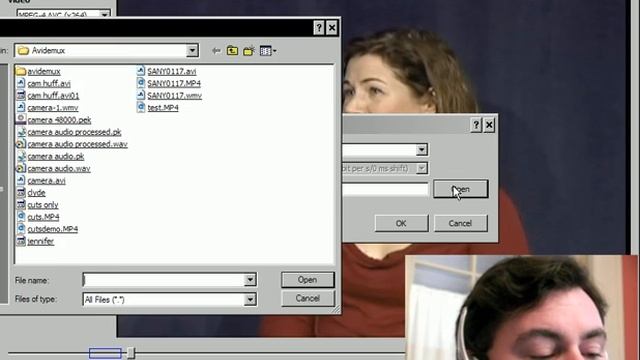This screenshot has width=640, height=360.
Task: Select the cuts only file
Action: click(43, 205)
